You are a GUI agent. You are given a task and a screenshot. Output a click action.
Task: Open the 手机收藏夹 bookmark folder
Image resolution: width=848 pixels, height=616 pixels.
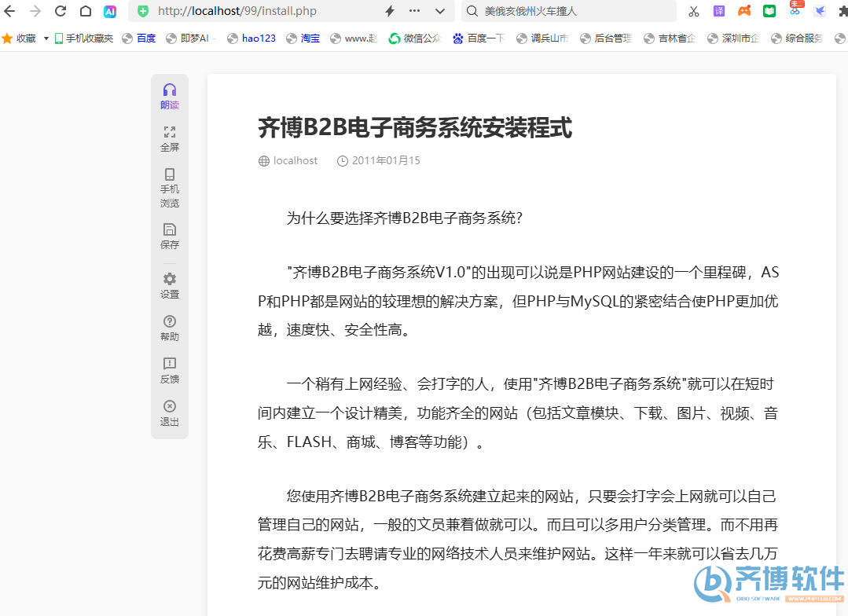click(x=84, y=38)
